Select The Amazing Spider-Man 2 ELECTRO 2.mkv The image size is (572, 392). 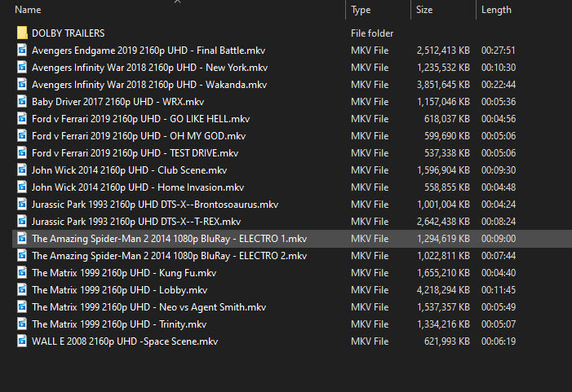(169, 256)
